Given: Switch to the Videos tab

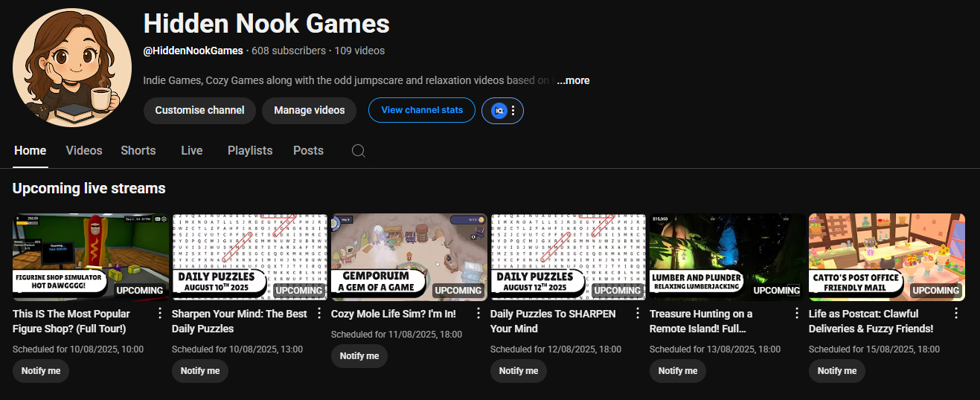Looking at the screenshot, I should pos(84,150).
